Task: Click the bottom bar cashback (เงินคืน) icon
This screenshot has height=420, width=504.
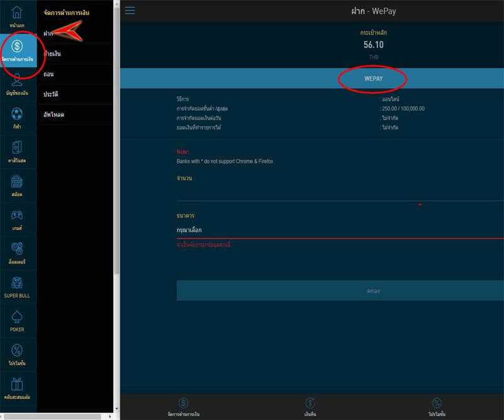Action: point(310,403)
